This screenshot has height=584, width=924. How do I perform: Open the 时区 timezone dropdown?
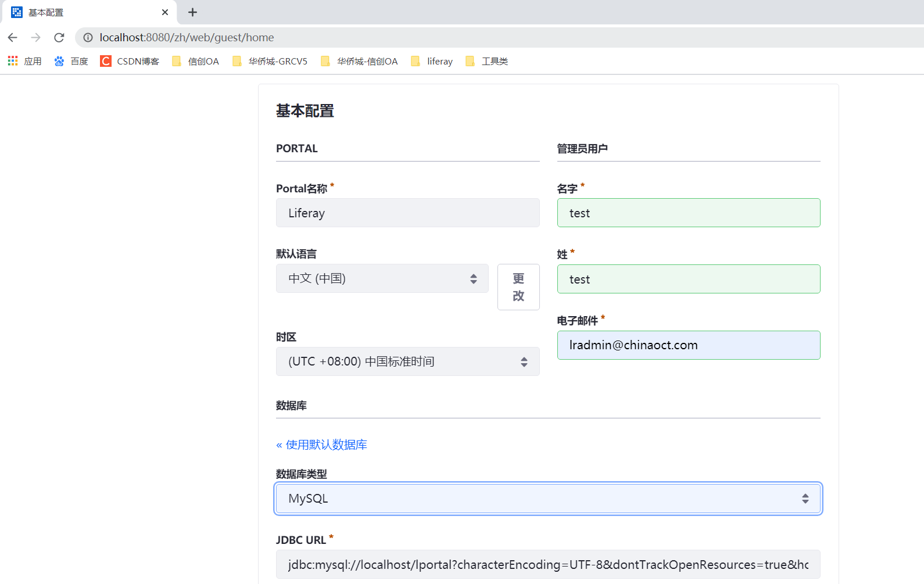click(x=407, y=361)
